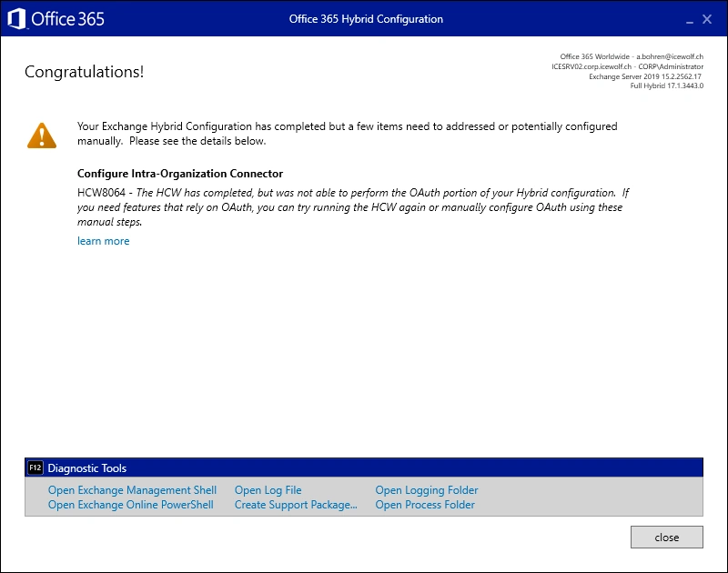Launch Open Exchange Online PowerShell
Screen dimensions: 728x573
click(x=130, y=505)
